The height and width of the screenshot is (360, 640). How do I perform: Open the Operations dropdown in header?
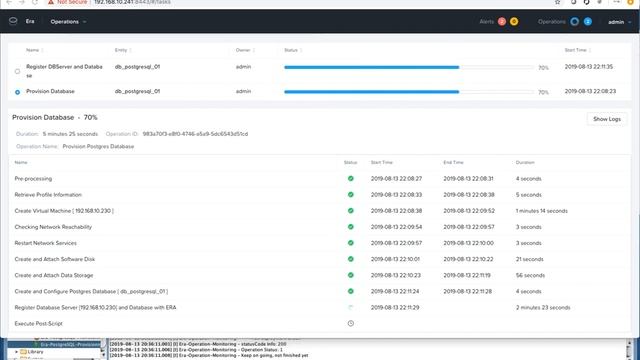pyautogui.click(x=68, y=22)
